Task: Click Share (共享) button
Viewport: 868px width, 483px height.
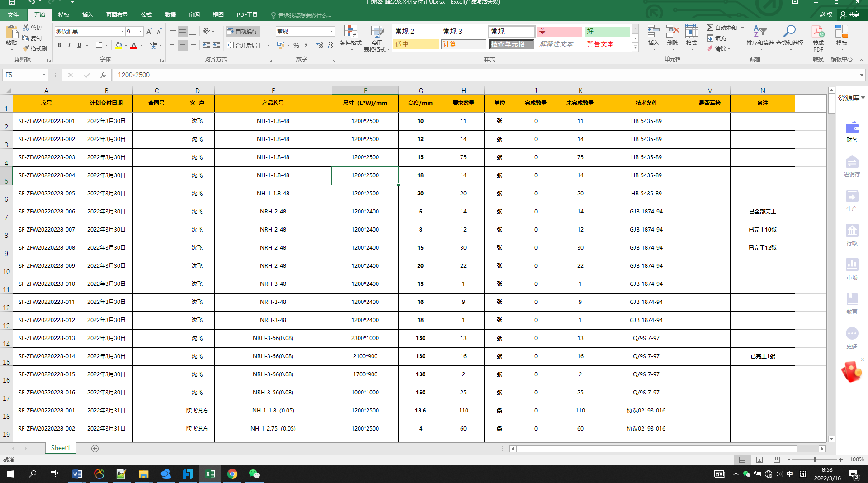Action: click(850, 14)
